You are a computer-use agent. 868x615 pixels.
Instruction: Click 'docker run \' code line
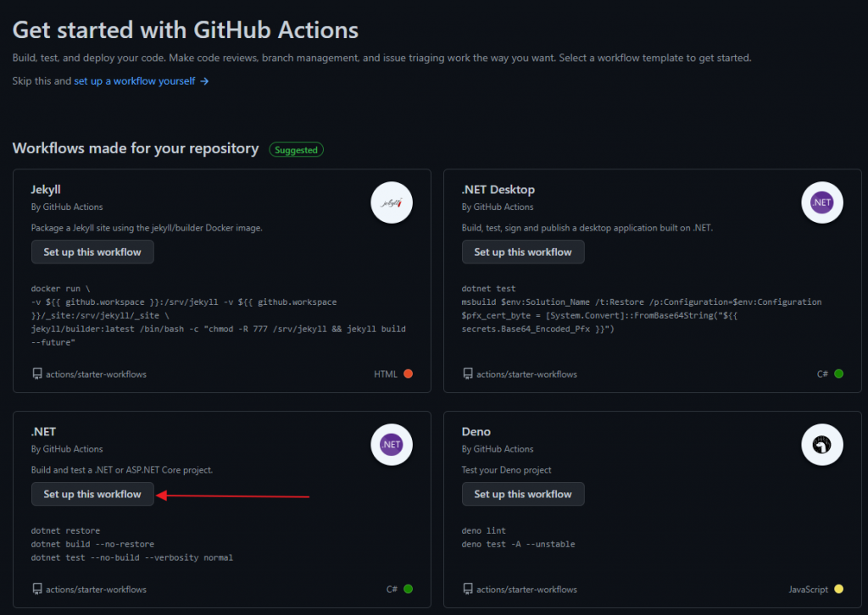coord(60,289)
